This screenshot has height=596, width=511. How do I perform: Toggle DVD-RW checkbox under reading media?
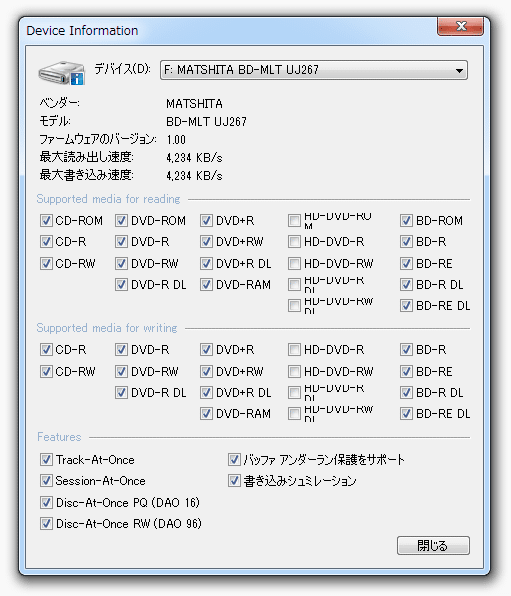coord(121,263)
